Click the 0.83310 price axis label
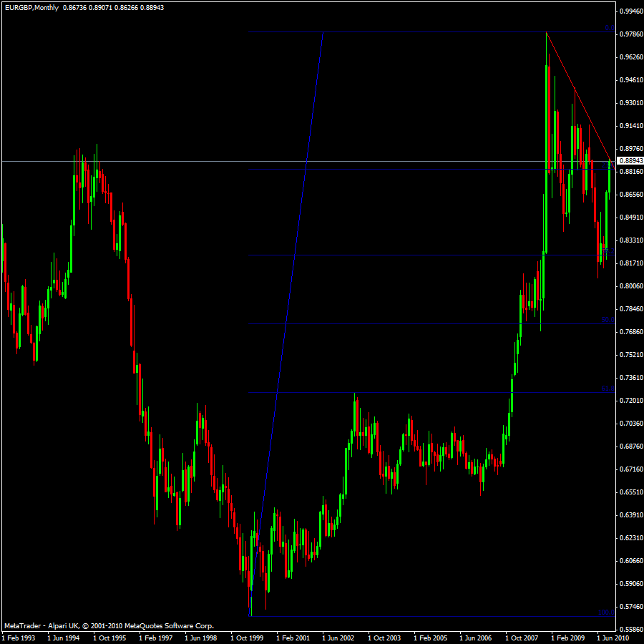 [631, 240]
